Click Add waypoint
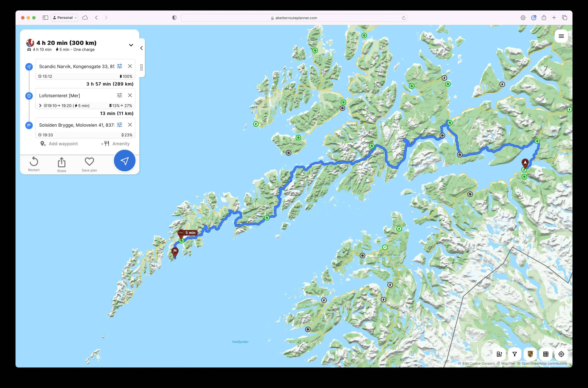Screen dimensions: 588x388 pos(59,143)
